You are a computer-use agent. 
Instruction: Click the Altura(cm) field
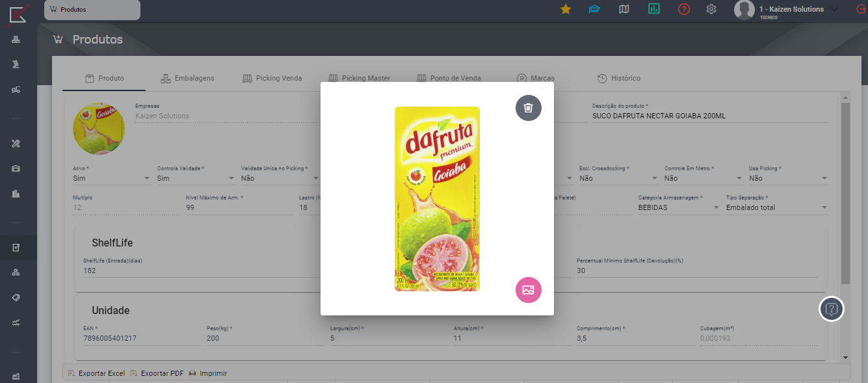point(512,338)
